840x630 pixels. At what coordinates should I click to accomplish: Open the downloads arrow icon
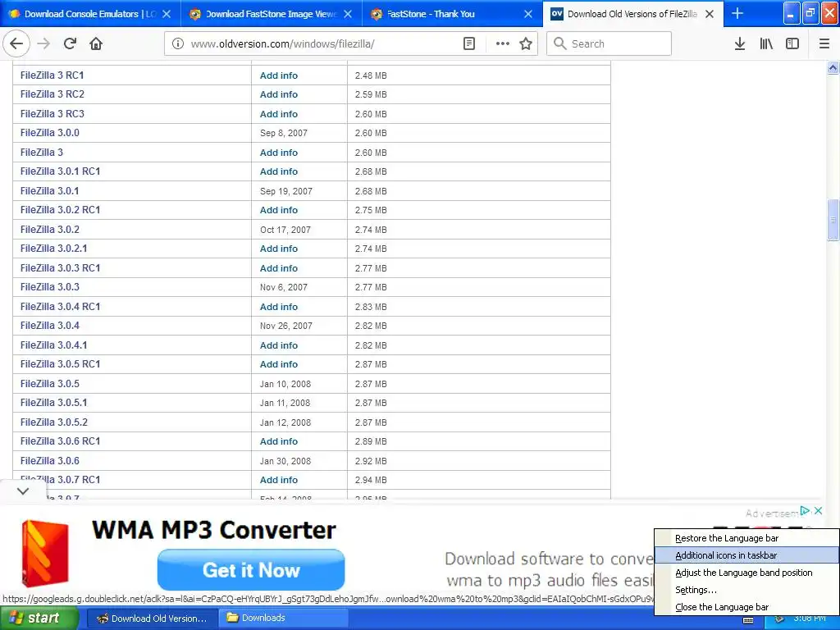click(x=740, y=43)
